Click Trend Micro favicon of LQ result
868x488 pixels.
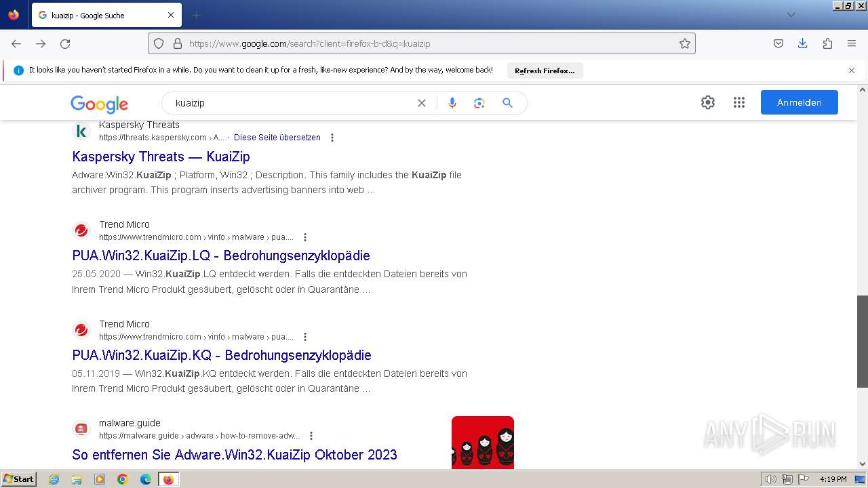point(81,230)
